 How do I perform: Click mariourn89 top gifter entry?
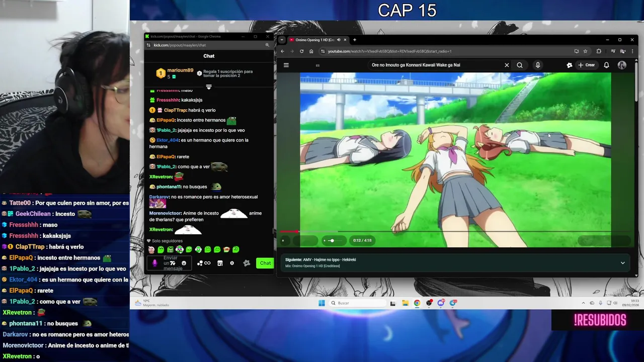[x=174, y=73]
